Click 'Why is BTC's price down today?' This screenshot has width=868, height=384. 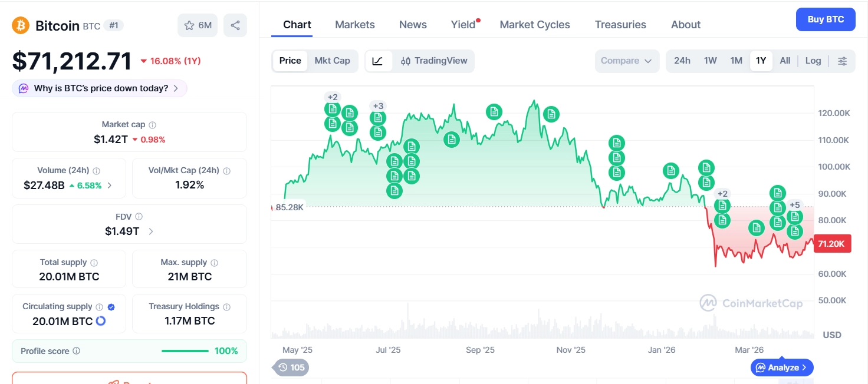pyautogui.click(x=100, y=88)
